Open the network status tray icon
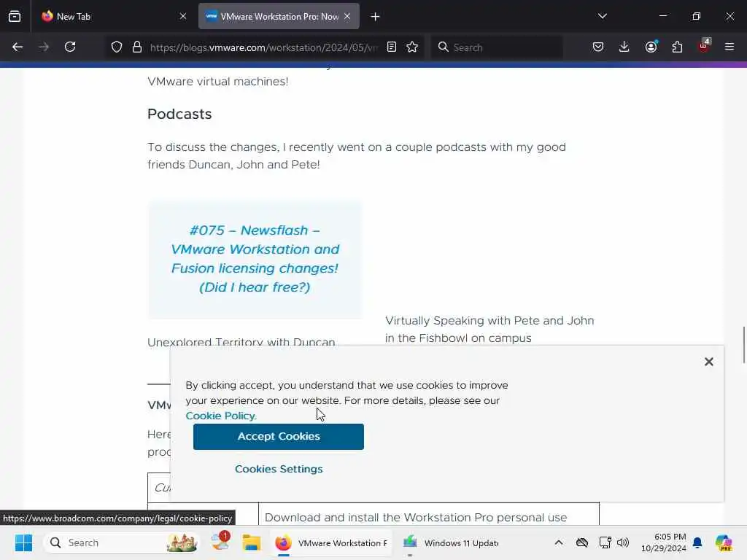The width and height of the screenshot is (747, 560). (605, 542)
